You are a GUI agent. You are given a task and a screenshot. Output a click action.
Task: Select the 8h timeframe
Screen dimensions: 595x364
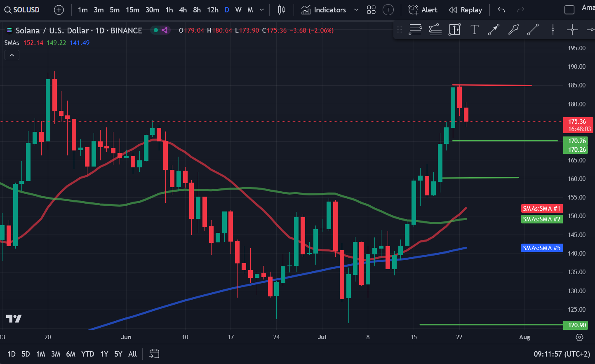coord(197,10)
